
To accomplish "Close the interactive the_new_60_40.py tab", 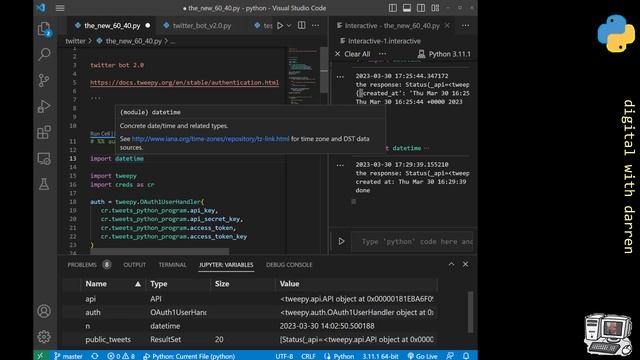I will (x=447, y=25).
